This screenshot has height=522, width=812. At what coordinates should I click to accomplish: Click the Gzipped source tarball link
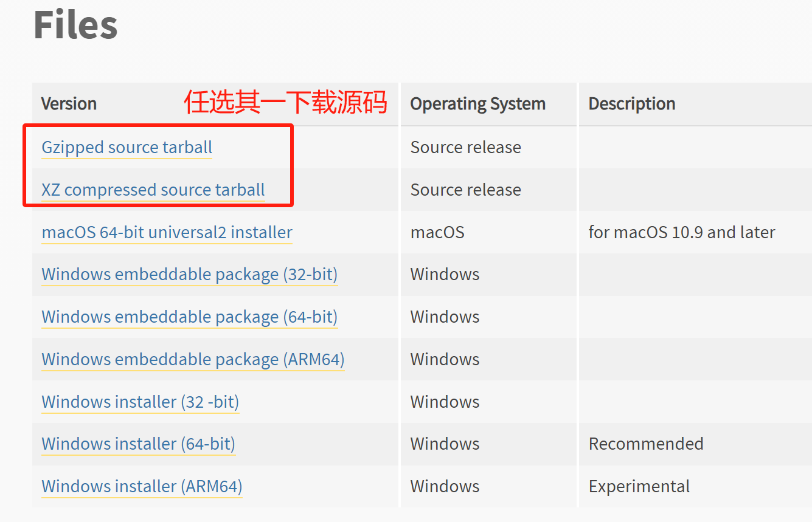tap(127, 148)
